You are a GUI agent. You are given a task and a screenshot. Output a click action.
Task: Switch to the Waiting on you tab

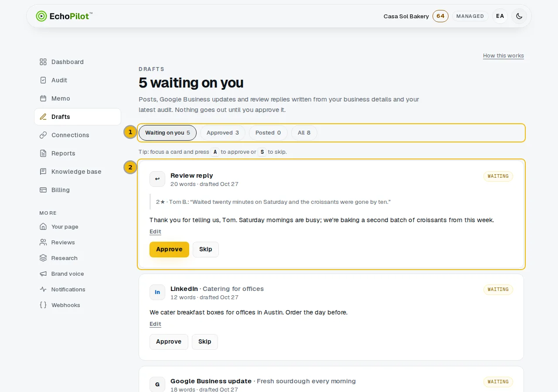[x=167, y=133]
